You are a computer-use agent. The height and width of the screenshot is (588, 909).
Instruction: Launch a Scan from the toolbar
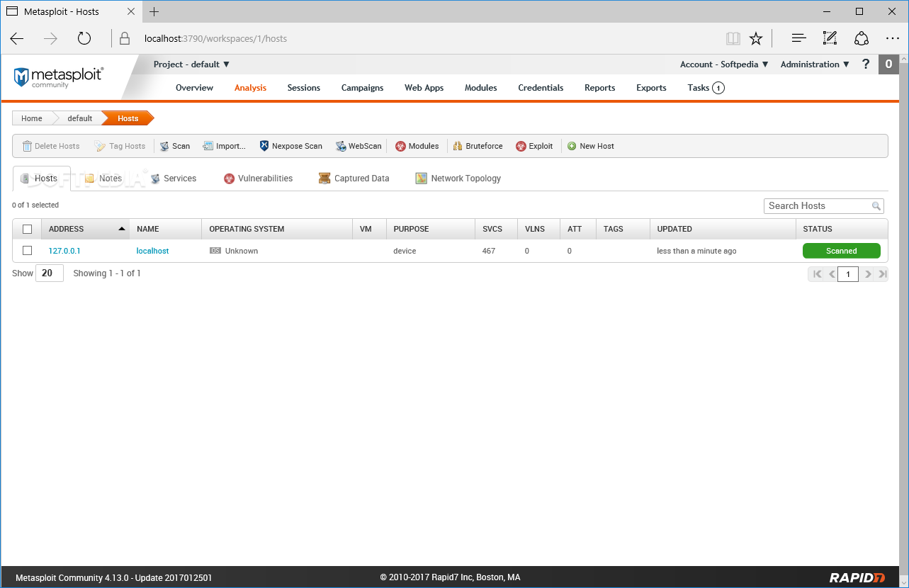[x=175, y=146]
